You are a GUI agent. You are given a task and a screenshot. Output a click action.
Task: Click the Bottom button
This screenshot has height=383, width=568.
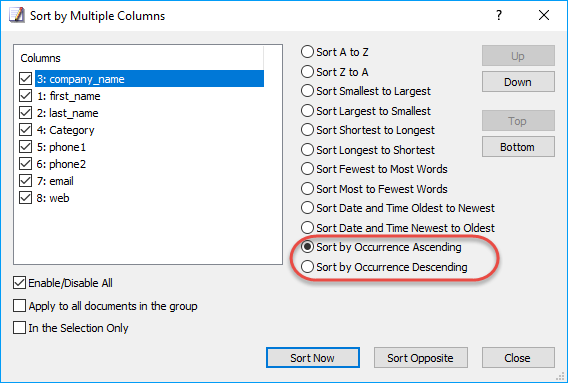click(x=518, y=147)
